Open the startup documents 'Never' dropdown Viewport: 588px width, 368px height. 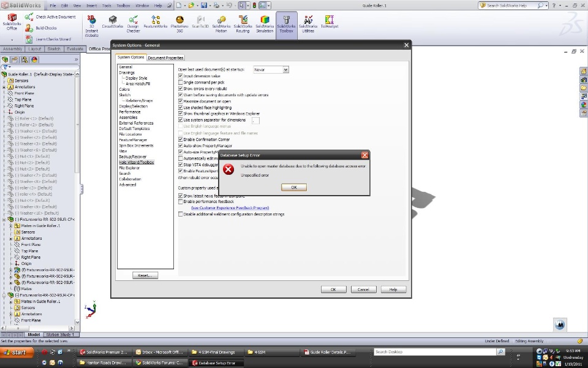click(x=285, y=69)
